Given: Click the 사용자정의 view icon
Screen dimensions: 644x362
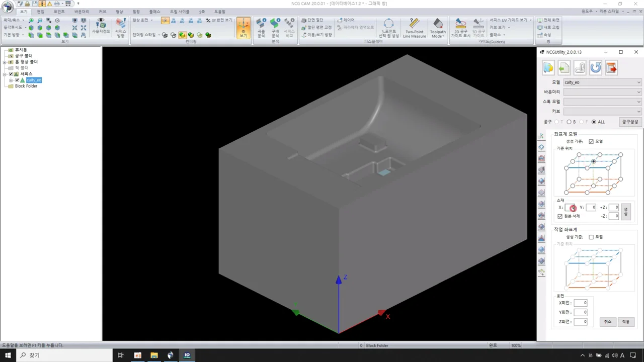Looking at the screenshot, I should click(101, 26).
